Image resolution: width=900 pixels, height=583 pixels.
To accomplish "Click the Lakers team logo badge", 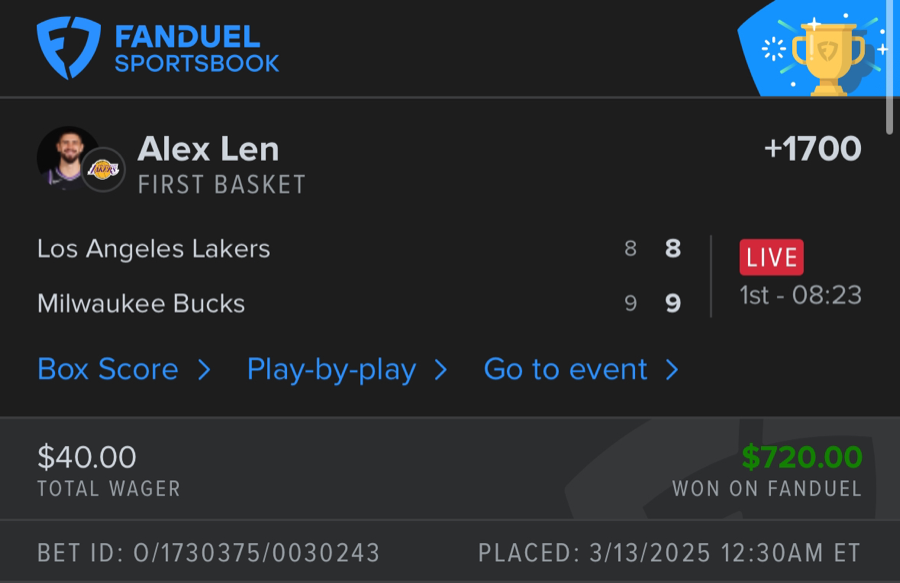I will [x=103, y=170].
